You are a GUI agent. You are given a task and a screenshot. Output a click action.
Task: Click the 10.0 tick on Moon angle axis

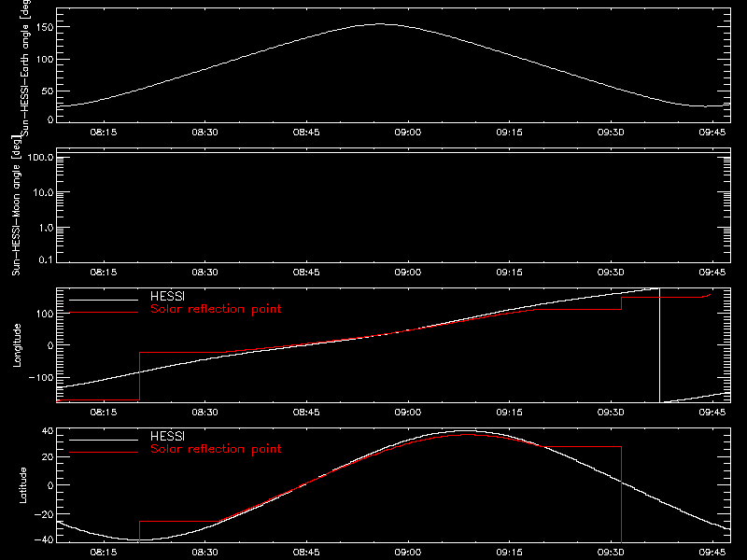point(43,192)
